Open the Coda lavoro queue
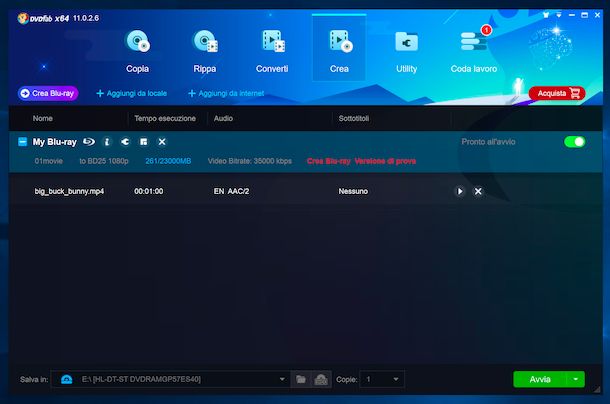The height and width of the screenshot is (404, 610). pos(473,51)
